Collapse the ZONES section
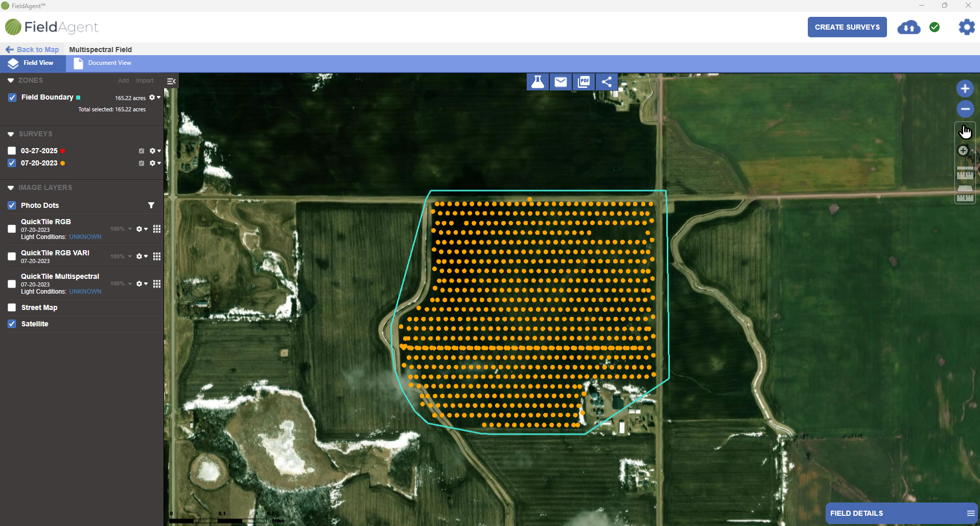Image resolution: width=980 pixels, height=526 pixels. click(x=11, y=81)
